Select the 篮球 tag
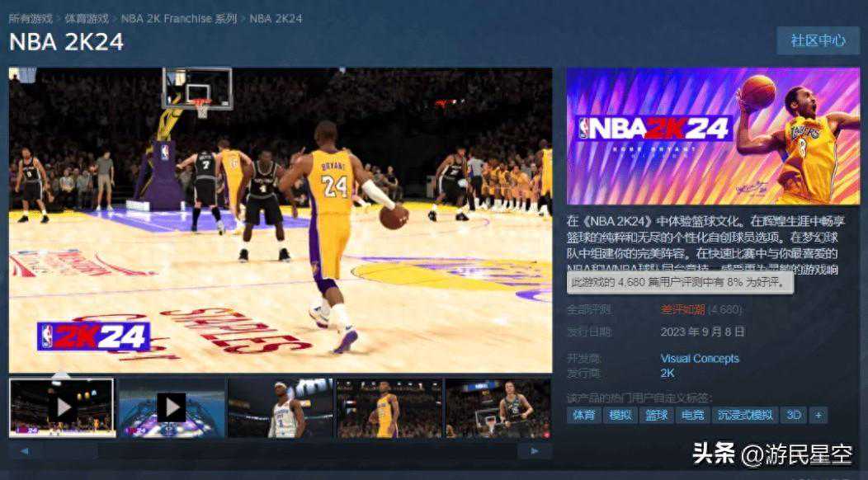The image size is (868, 480). click(x=656, y=415)
